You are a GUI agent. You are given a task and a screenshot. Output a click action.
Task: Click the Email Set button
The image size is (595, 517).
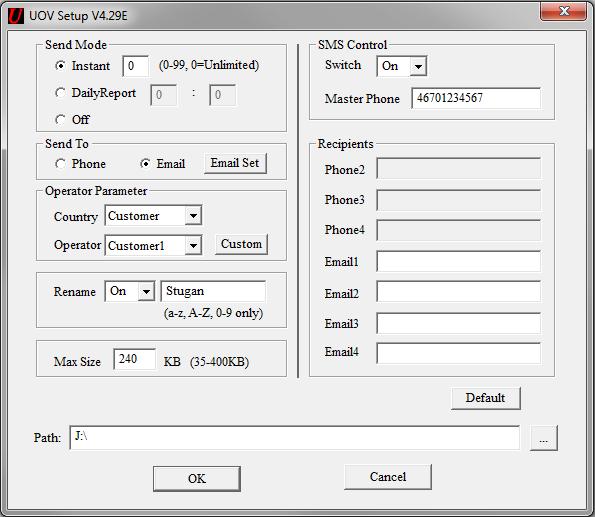tap(235, 163)
